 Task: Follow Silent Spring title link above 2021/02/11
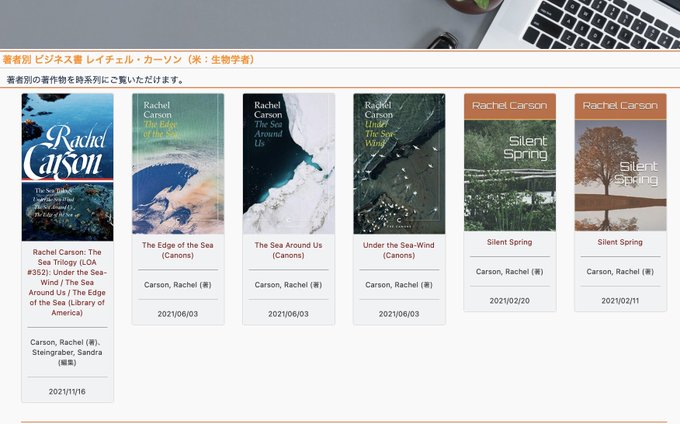[620, 242]
